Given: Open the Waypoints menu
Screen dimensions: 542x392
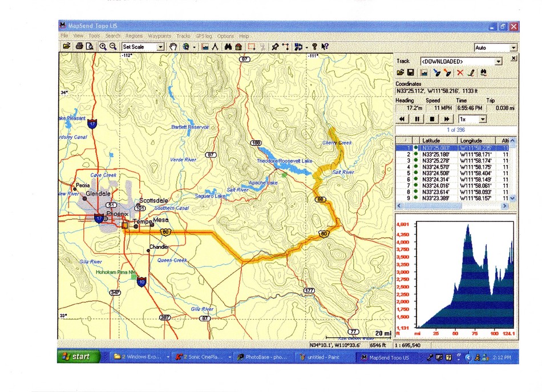Looking at the screenshot, I should coord(159,35).
